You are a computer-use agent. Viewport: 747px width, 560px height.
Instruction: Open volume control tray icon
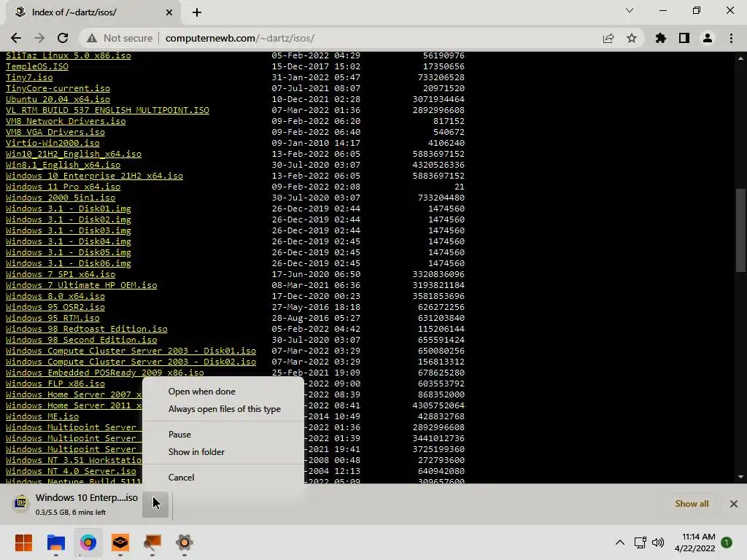click(658, 542)
